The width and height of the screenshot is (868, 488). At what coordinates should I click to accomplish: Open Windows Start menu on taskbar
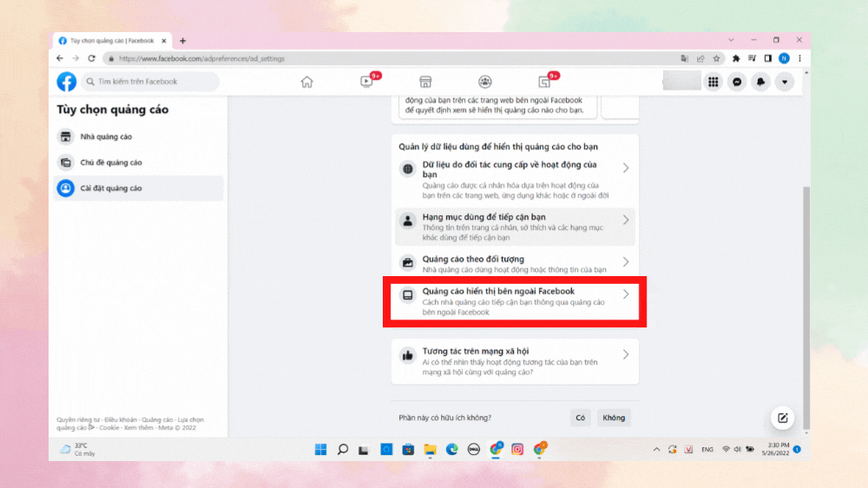320,449
